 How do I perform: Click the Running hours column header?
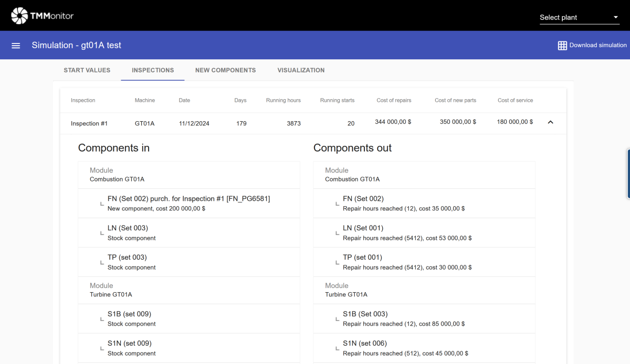283,100
